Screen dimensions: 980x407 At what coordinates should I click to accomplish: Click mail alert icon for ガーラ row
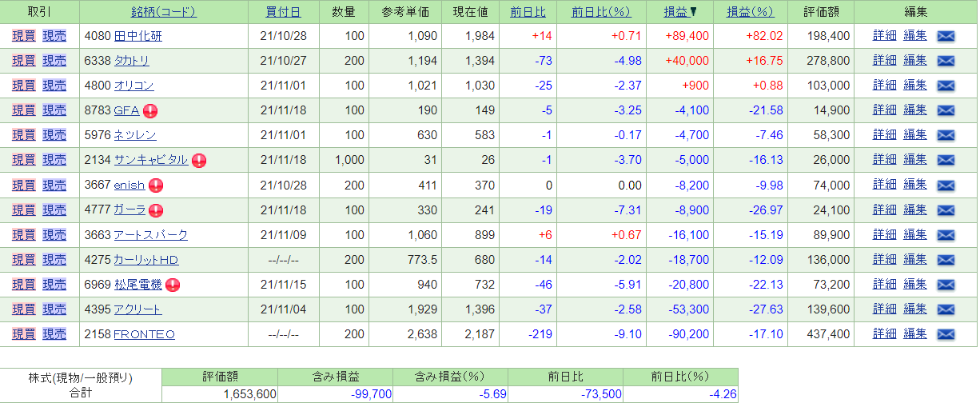946,210
